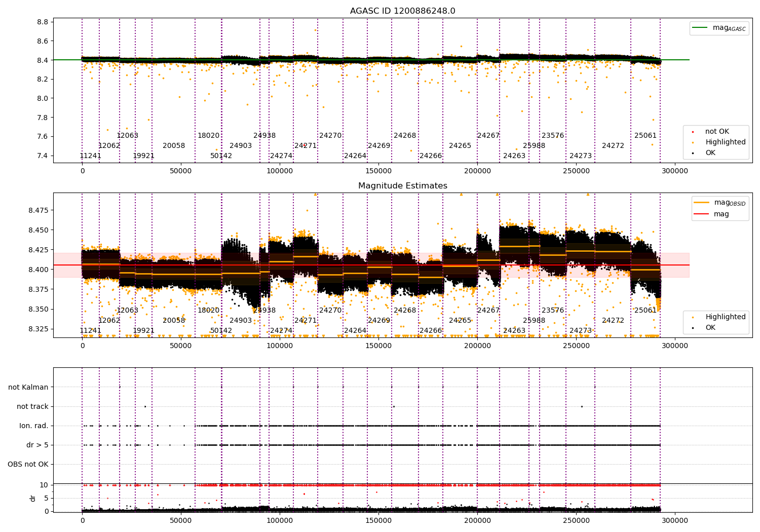This screenshot has width=760, height=532.
Task: Click the 8.425 tick on middle plot
Action: 38,250
